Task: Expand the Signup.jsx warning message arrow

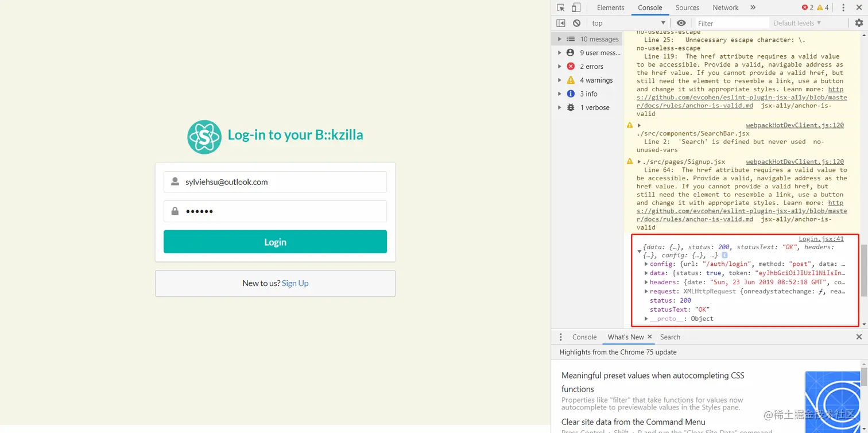Action: 639,162
